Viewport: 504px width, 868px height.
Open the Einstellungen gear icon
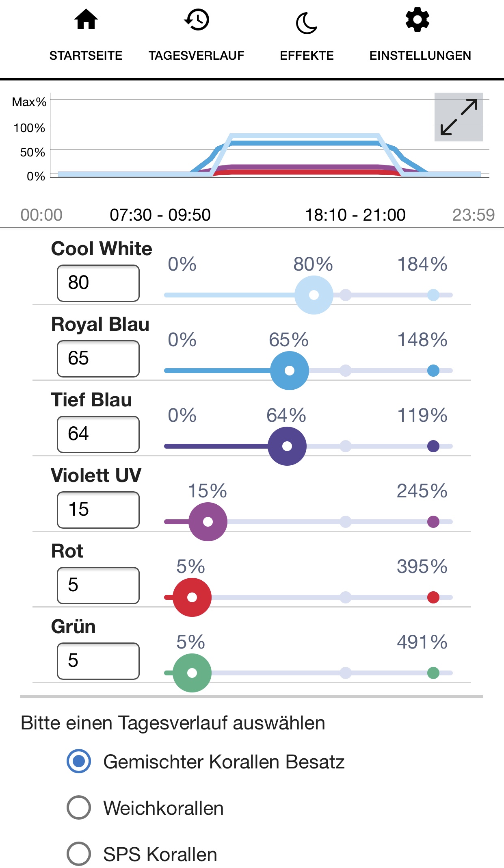417,20
